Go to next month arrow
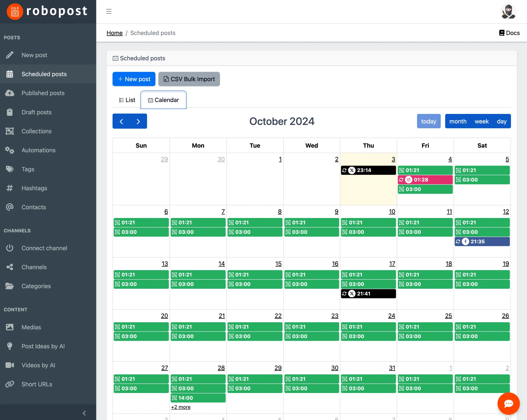This screenshot has height=420, width=527. (138, 121)
